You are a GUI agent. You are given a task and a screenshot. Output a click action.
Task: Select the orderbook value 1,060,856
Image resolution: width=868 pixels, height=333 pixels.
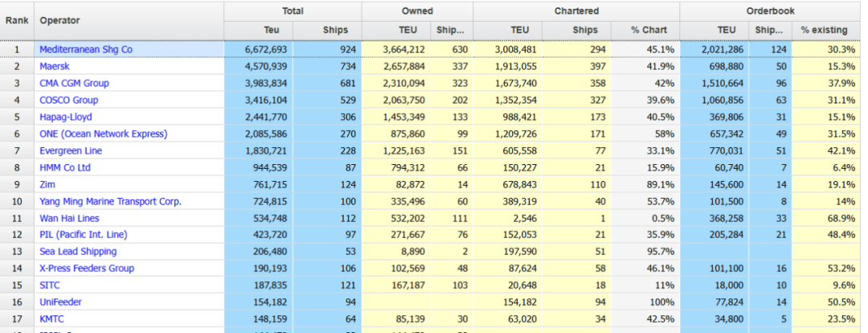pos(714,101)
